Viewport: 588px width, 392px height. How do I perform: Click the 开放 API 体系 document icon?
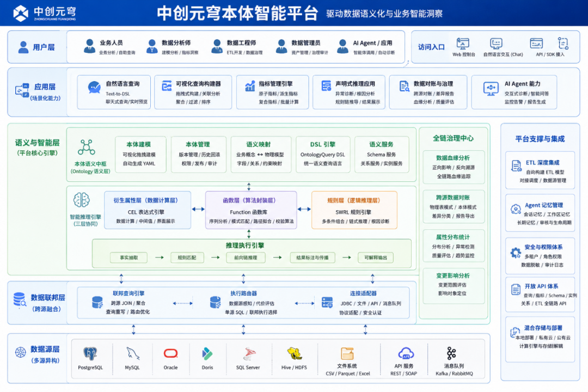(516, 289)
